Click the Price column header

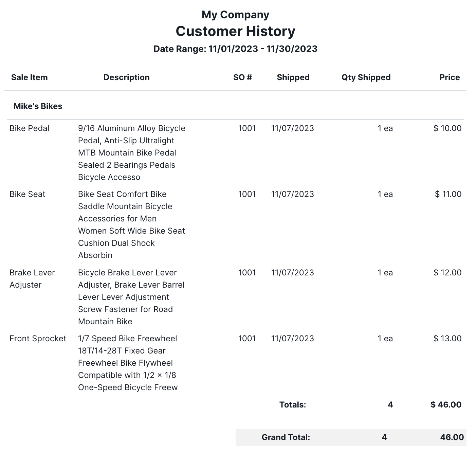[450, 77]
